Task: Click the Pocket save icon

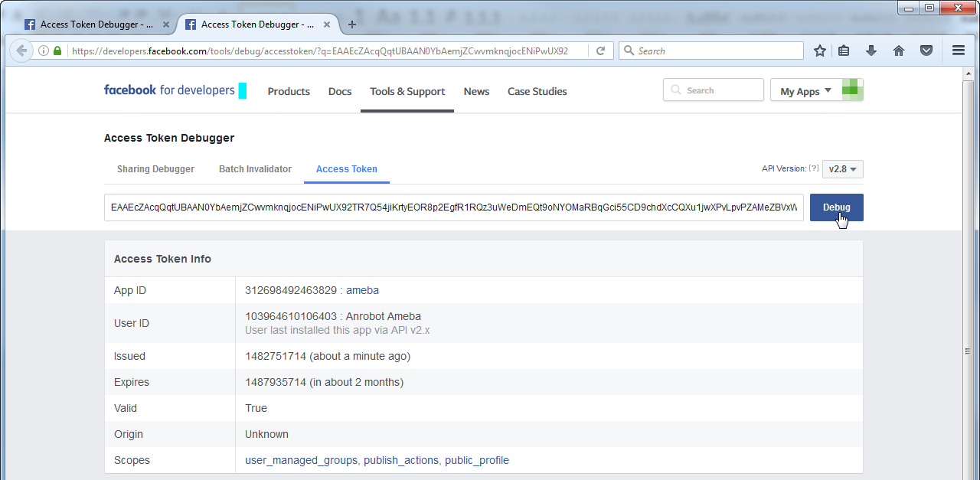Action: point(926,51)
